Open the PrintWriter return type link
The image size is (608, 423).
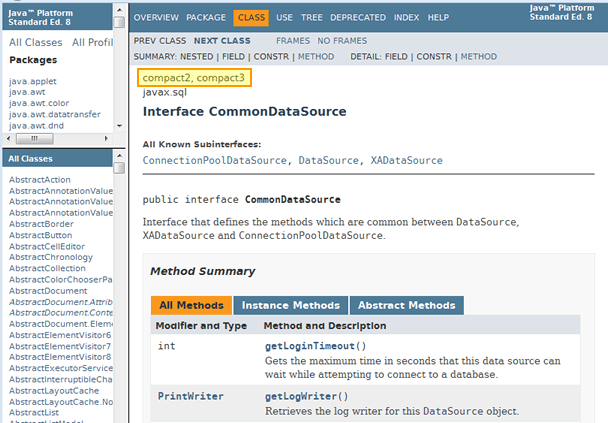(x=190, y=396)
